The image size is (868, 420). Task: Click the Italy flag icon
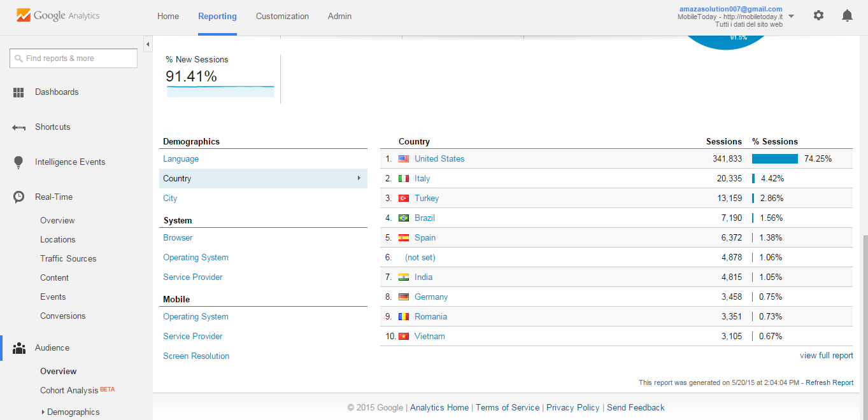(403, 178)
